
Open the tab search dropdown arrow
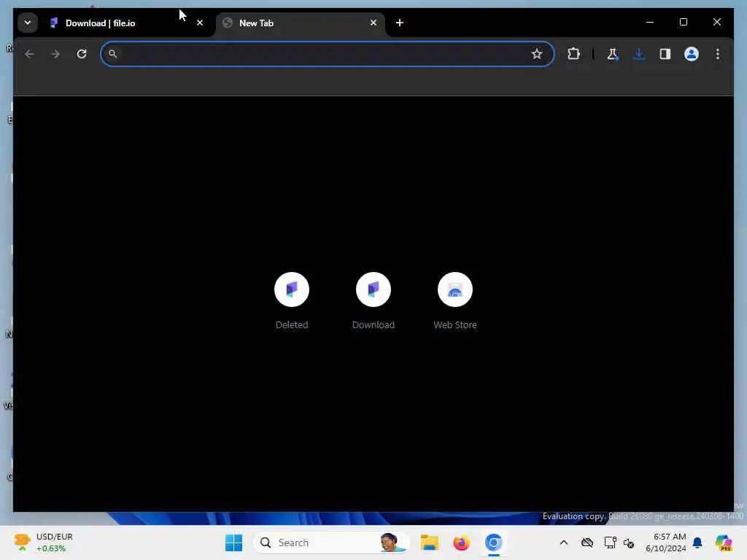(x=28, y=23)
